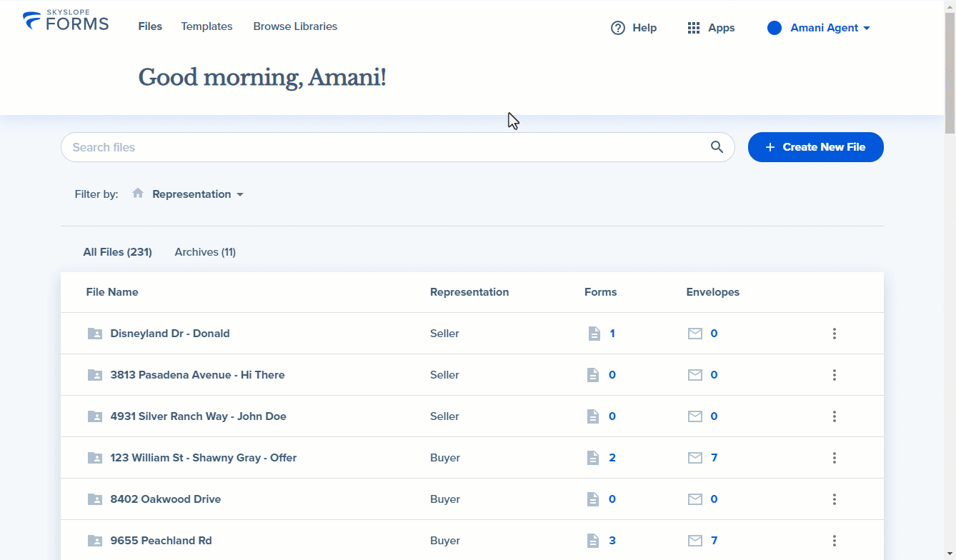Click the Forms column header
956x560 pixels.
(x=600, y=292)
